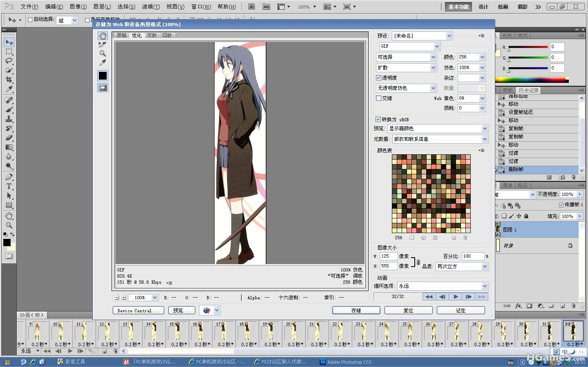Select the Slice Select tool in the dialog
This screenshot has width=588, height=367.
click(103, 44)
